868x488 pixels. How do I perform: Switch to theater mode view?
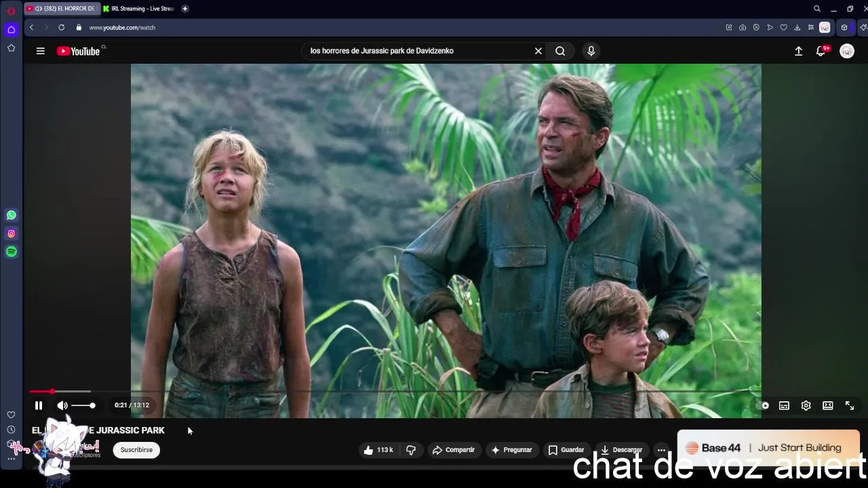828,405
